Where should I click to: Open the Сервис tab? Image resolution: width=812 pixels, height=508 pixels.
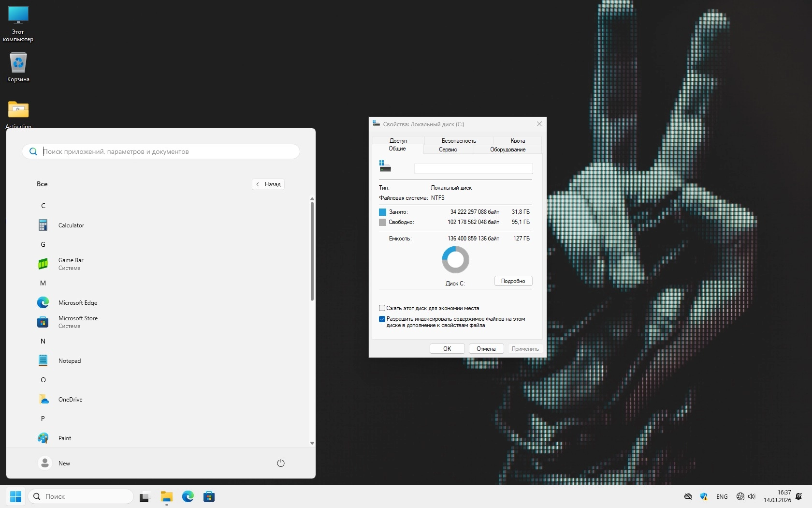point(448,149)
